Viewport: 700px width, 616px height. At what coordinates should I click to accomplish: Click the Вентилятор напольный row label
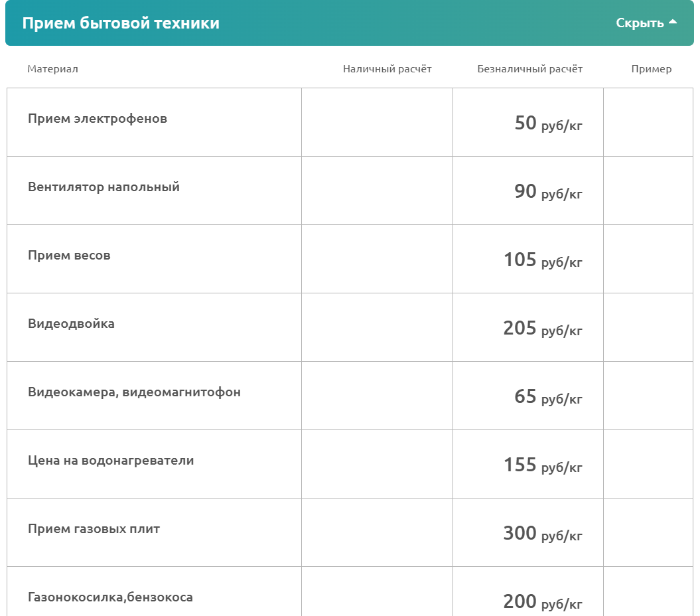click(x=104, y=187)
